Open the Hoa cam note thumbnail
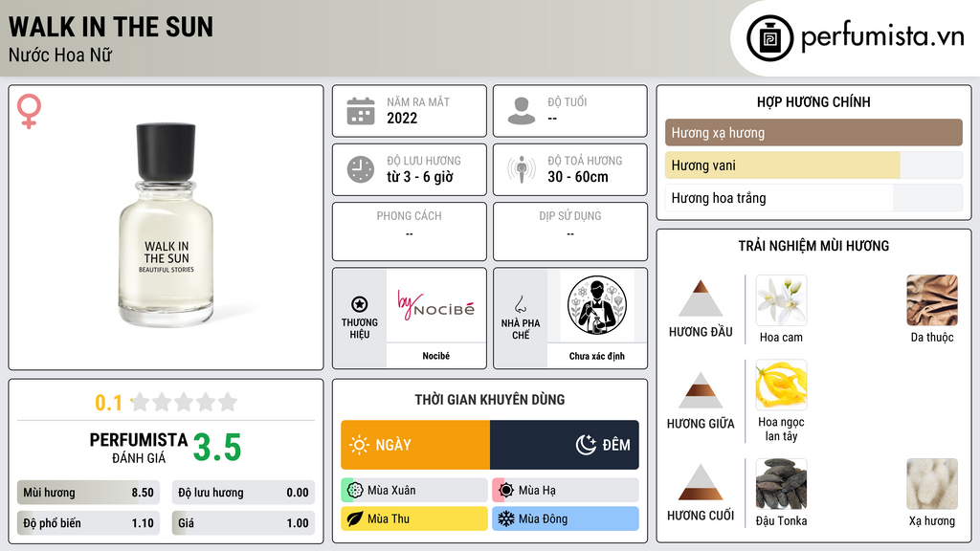Image resolution: width=980 pixels, height=551 pixels. 781,300
